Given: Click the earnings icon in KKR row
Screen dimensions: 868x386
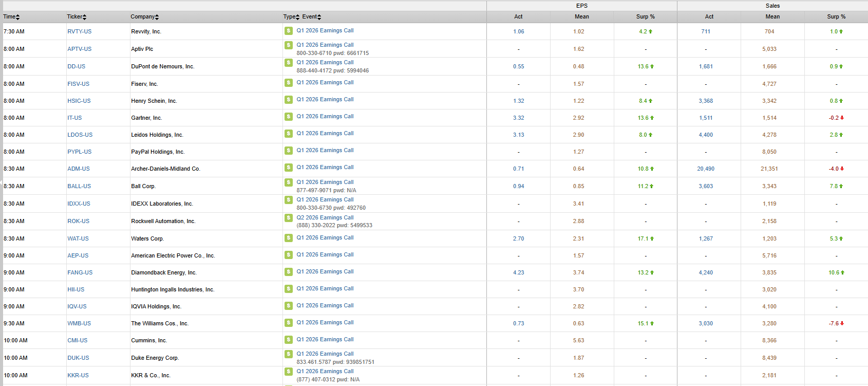Looking at the screenshot, I should [x=289, y=372].
